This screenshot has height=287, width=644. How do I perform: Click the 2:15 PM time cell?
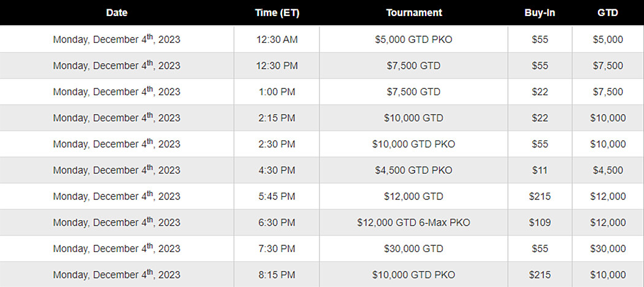(x=277, y=118)
